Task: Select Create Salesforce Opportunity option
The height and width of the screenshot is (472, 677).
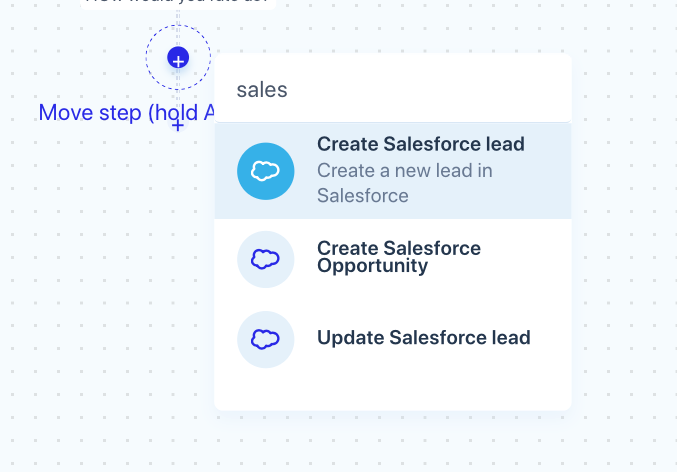Action: tap(393, 259)
